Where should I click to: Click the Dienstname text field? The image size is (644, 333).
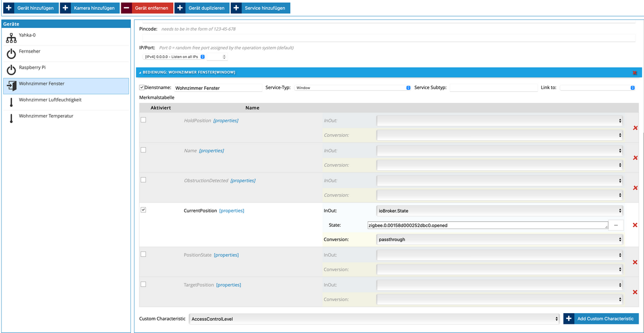coord(218,88)
